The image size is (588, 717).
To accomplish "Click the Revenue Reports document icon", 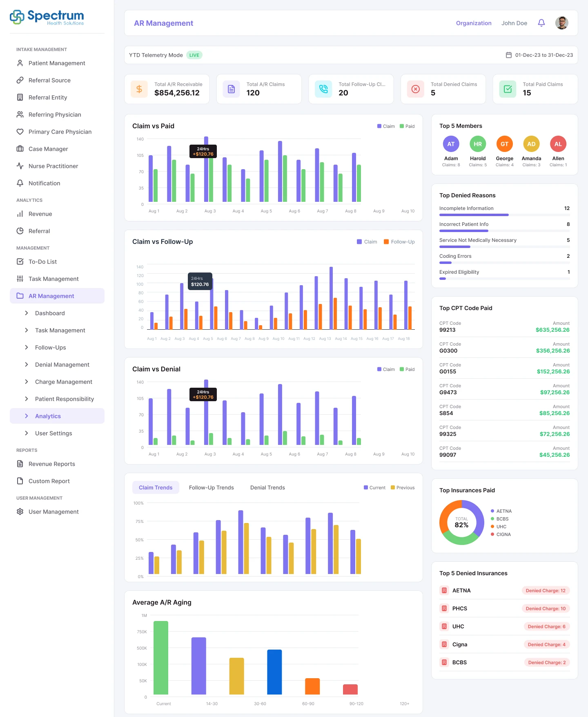I will 20,464.
